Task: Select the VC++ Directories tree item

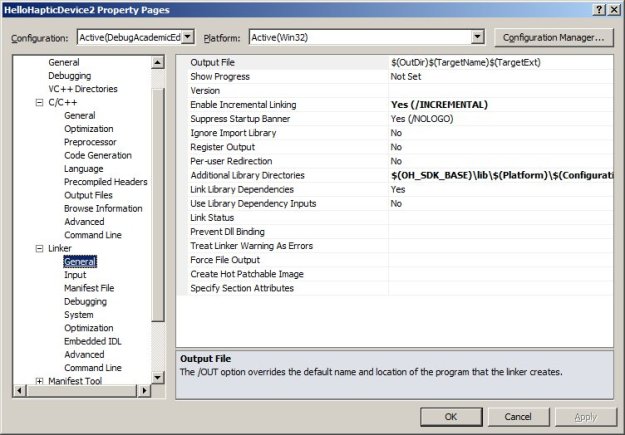Action: (82, 89)
